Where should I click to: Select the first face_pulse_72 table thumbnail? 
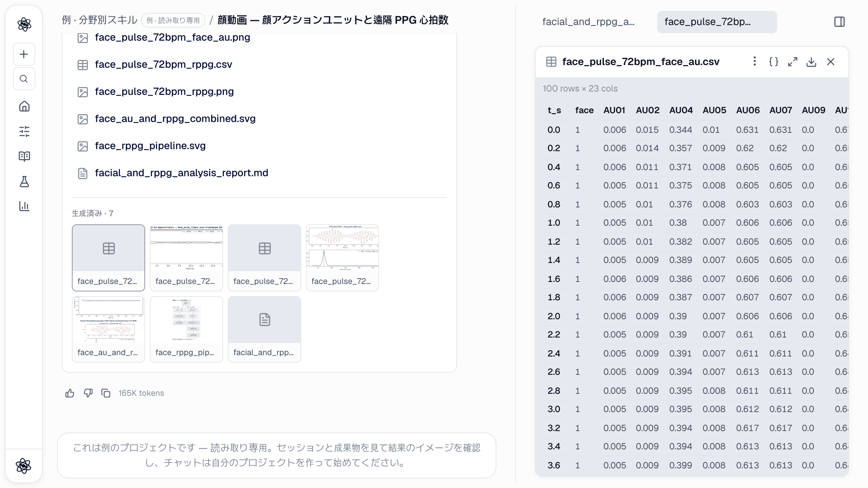108,258
